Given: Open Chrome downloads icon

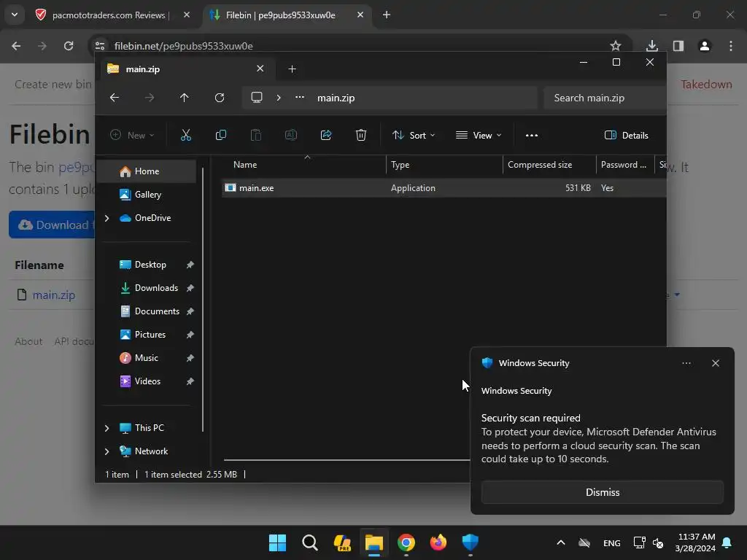Looking at the screenshot, I should point(651,46).
